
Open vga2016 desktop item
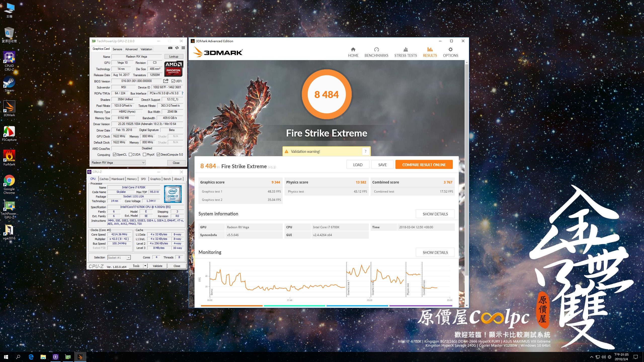coord(9,232)
